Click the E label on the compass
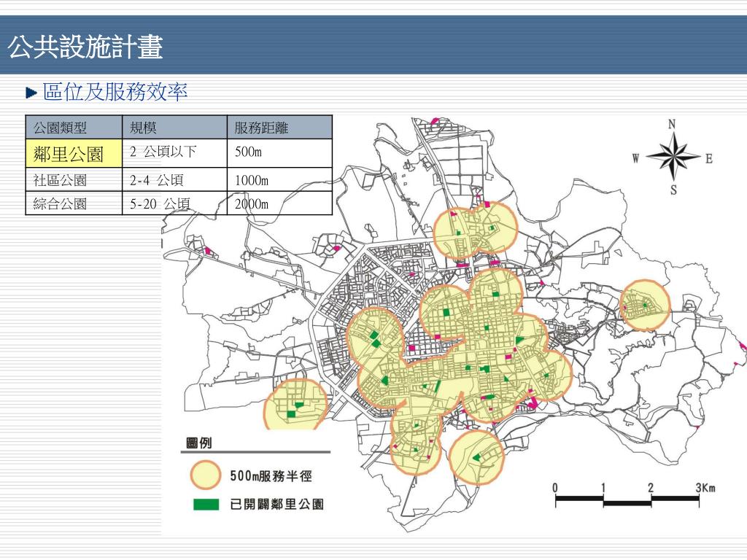747x560 pixels. (709, 158)
